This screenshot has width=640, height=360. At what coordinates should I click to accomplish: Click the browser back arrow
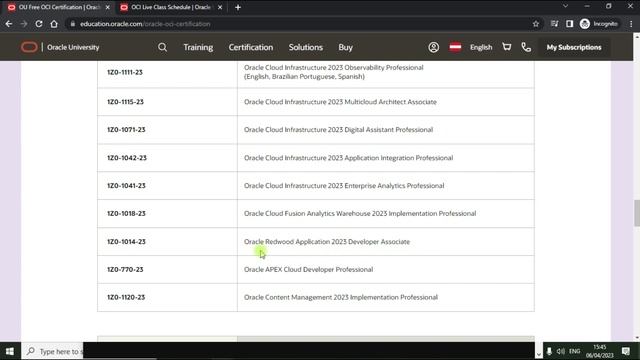click(x=9, y=24)
